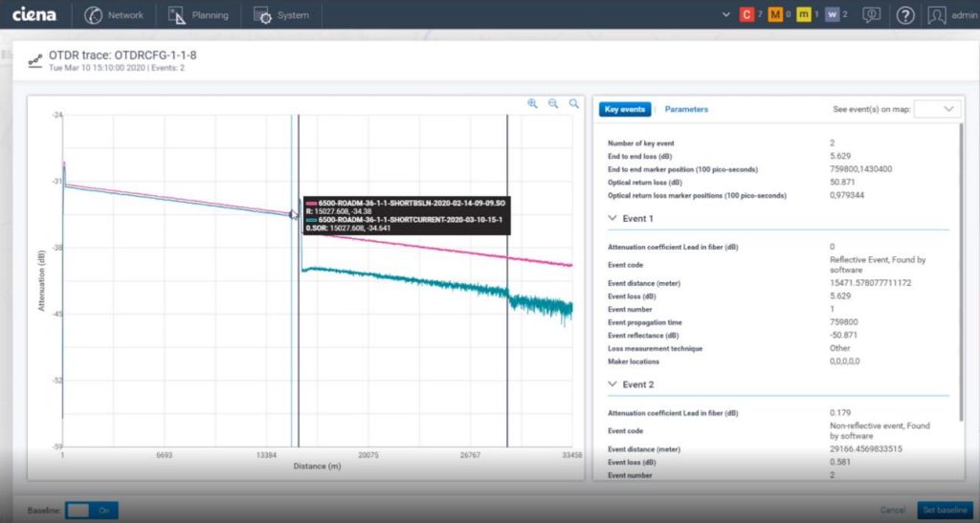Click the Number of key event label
Screen dimensions: 980x523
point(640,142)
